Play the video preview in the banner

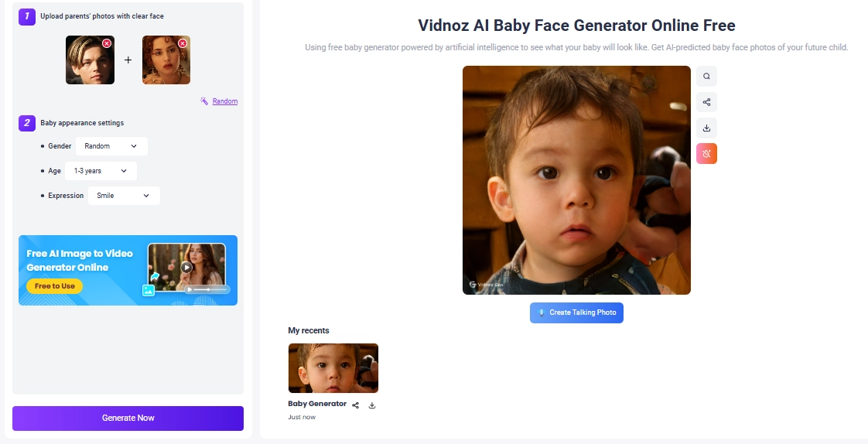[x=186, y=268]
